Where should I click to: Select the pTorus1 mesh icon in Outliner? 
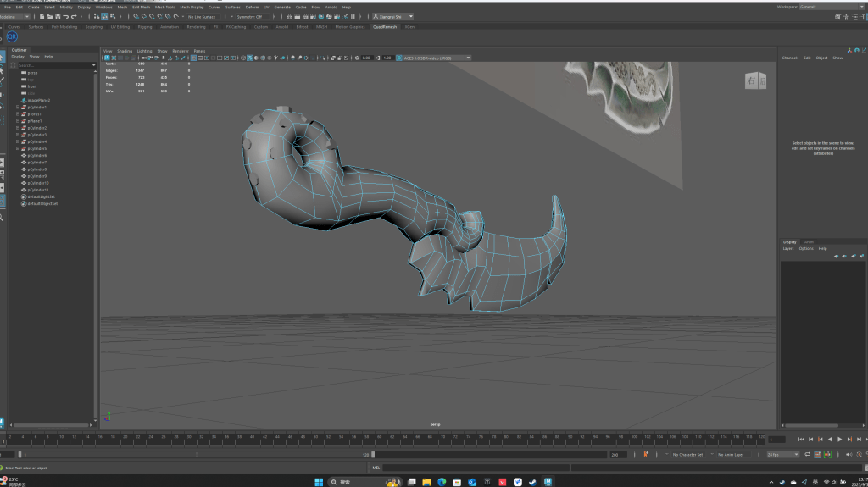[23, 114]
